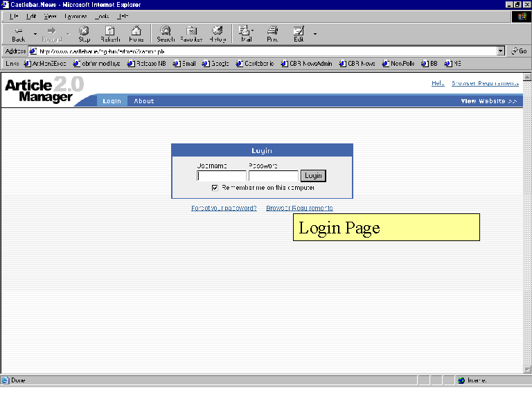This screenshot has width=532, height=399.
Task: Click into the Username input field
Action: tap(222, 176)
